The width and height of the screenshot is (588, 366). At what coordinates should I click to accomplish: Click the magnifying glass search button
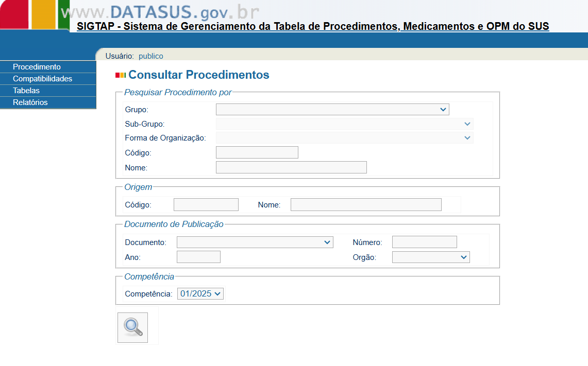click(x=132, y=327)
